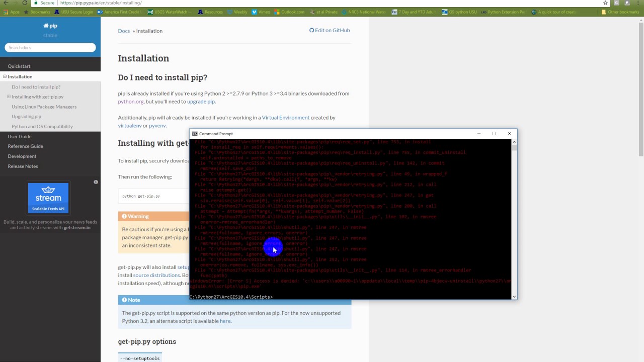Click the python get-pip.py code block
644x362 pixels.
(153, 196)
